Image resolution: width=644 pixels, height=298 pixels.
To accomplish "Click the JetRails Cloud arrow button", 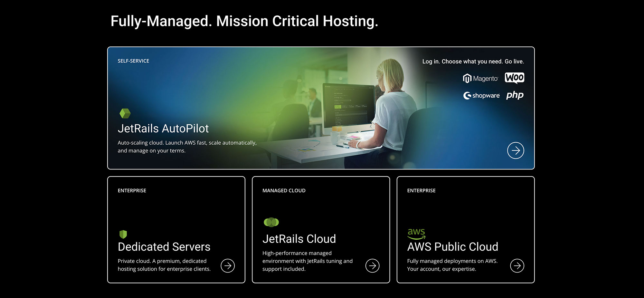I will [373, 266].
